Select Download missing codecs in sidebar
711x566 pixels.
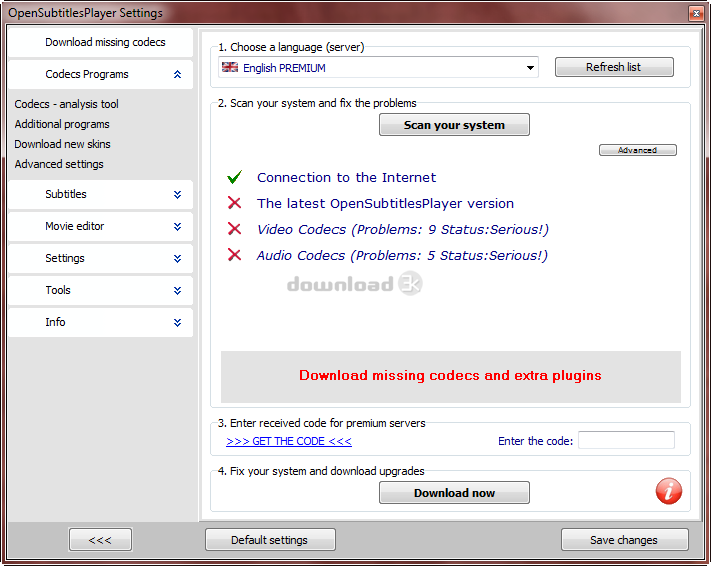click(x=101, y=42)
